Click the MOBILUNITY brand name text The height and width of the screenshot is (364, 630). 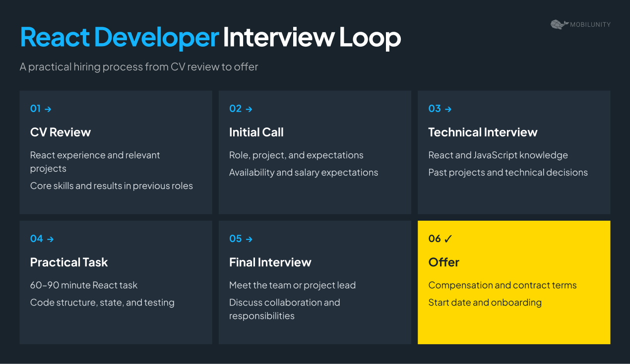(x=590, y=24)
